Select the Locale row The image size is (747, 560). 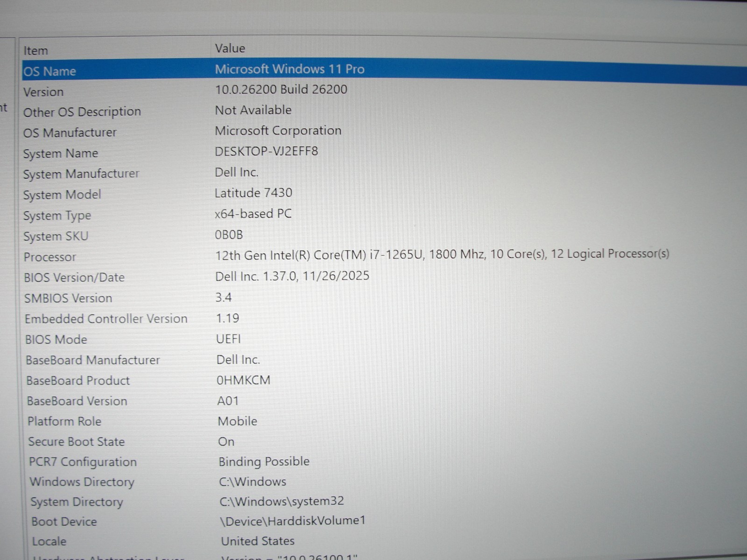point(49,542)
